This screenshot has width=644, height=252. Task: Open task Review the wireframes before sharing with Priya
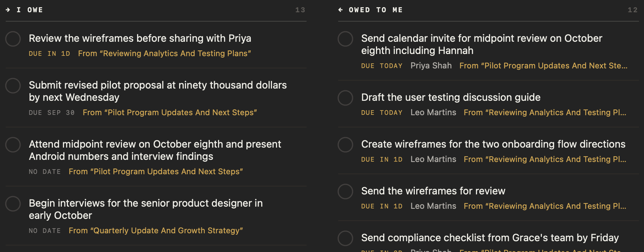[x=140, y=38]
